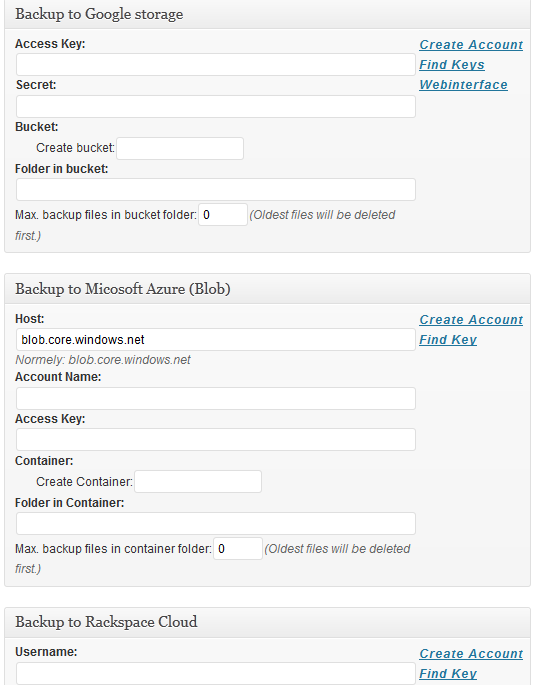
Task: Click the Max. backup files in container folder field
Action: (x=238, y=548)
